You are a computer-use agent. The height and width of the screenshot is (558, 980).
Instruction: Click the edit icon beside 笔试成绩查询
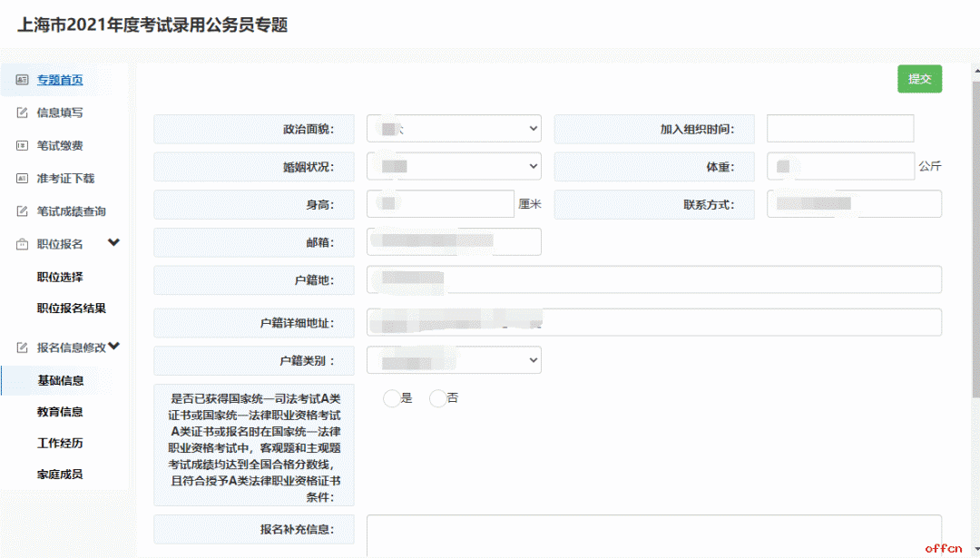pyautogui.click(x=23, y=211)
